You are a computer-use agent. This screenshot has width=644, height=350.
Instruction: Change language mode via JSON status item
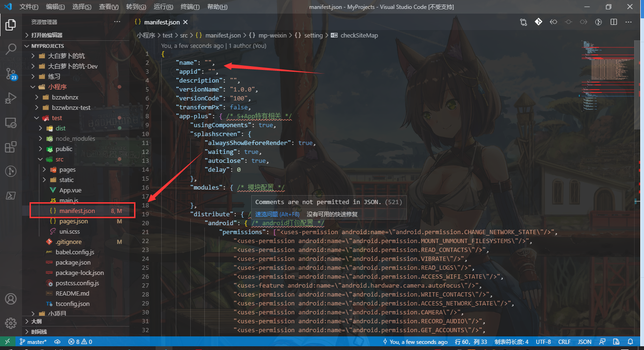pyautogui.click(x=584, y=342)
